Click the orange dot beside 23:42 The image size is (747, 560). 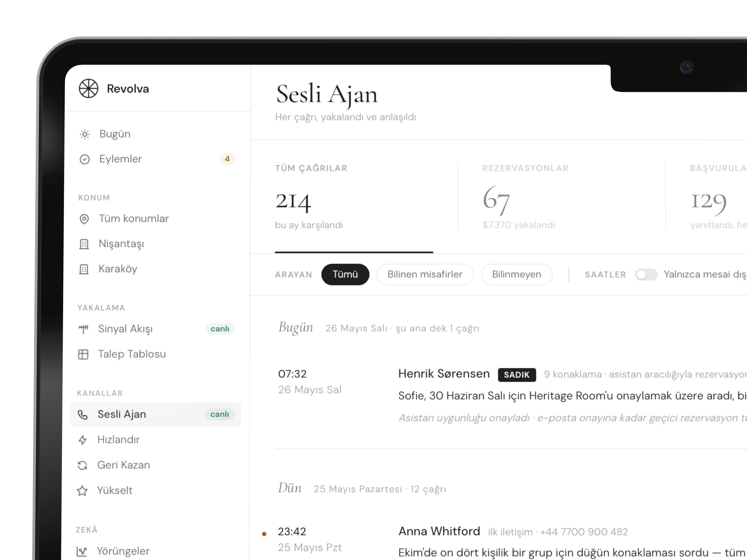click(264, 534)
